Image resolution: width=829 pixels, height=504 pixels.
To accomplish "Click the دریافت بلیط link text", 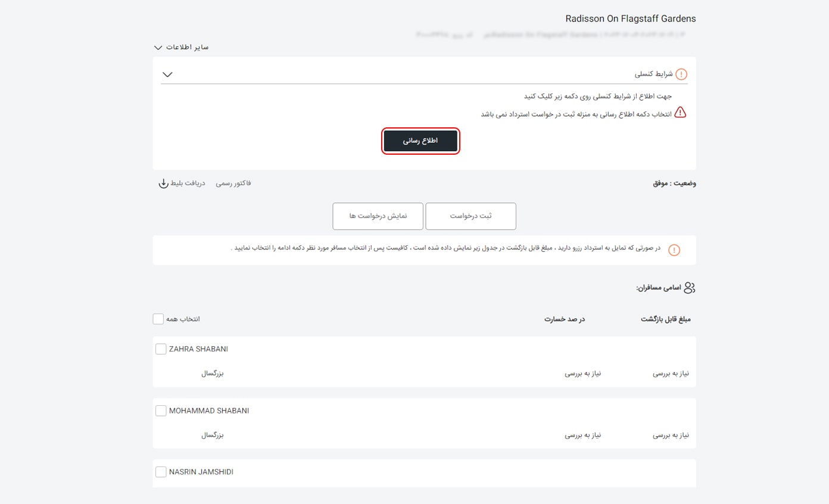I will coord(188,183).
